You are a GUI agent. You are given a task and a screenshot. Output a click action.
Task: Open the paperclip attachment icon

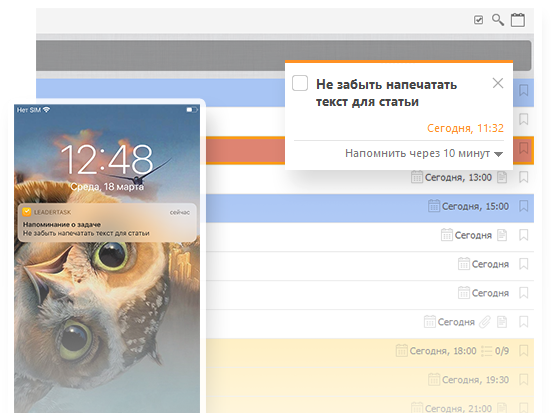pyautogui.click(x=485, y=322)
